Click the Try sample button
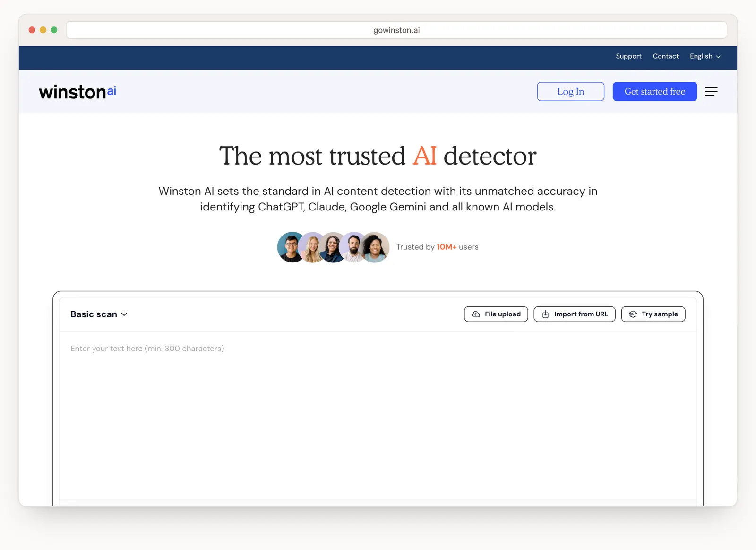756x550 pixels. [653, 314]
